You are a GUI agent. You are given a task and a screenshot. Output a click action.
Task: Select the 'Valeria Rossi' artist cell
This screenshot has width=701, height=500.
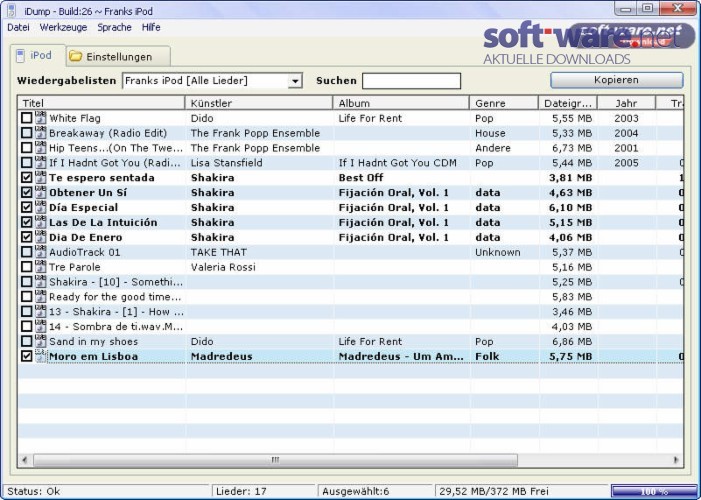[x=223, y=267]
